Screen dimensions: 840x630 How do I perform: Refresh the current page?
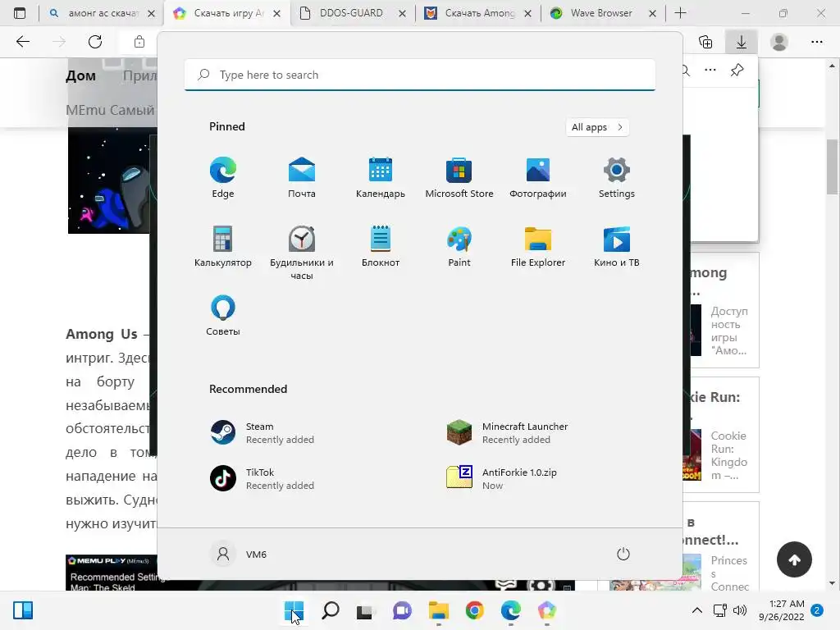[95, 42]
